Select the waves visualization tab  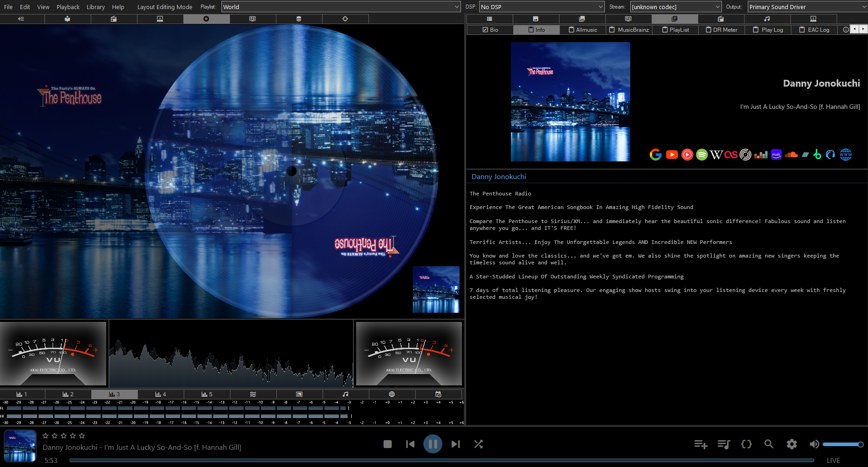click(253, 394)
